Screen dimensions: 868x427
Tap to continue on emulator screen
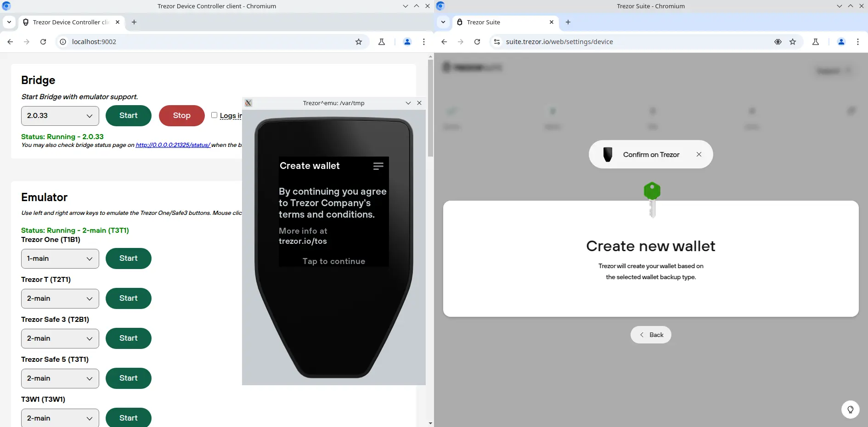click(x=334, y=261)
